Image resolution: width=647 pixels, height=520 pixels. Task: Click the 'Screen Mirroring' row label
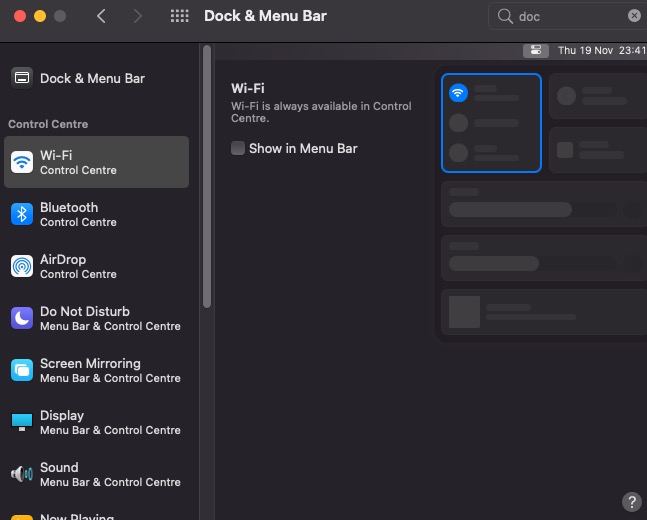coord(90,363)
